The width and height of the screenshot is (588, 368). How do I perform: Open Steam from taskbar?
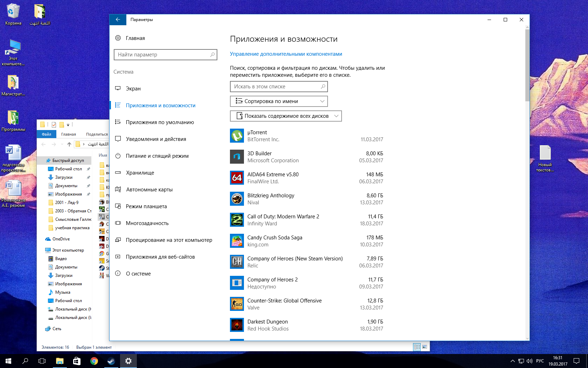pos(111,361)
